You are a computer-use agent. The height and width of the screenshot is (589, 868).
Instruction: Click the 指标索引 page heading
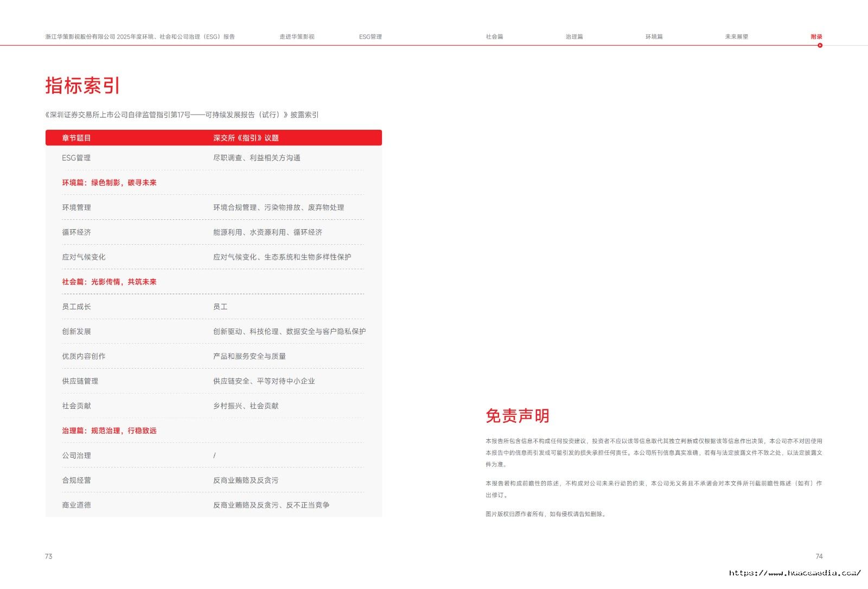82,86
